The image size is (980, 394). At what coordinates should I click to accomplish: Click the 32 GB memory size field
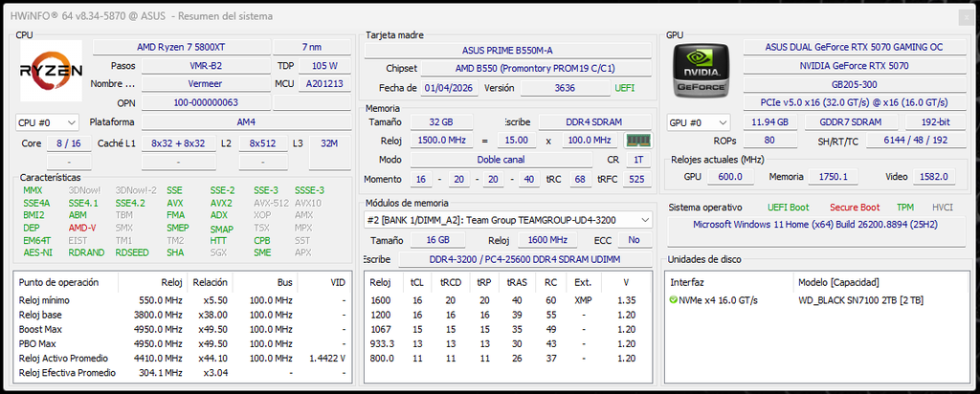pyautogui.click(x=441, y=122)
